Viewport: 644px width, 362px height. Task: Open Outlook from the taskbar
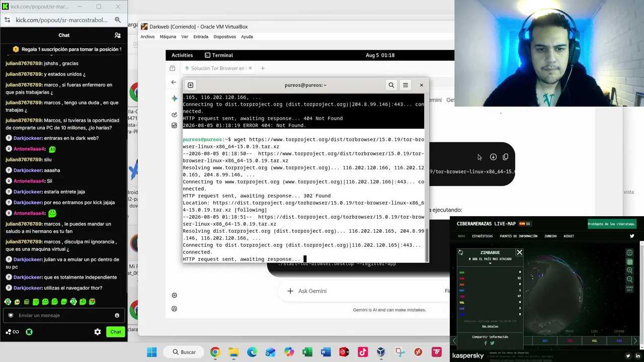[x=271, y=352]
